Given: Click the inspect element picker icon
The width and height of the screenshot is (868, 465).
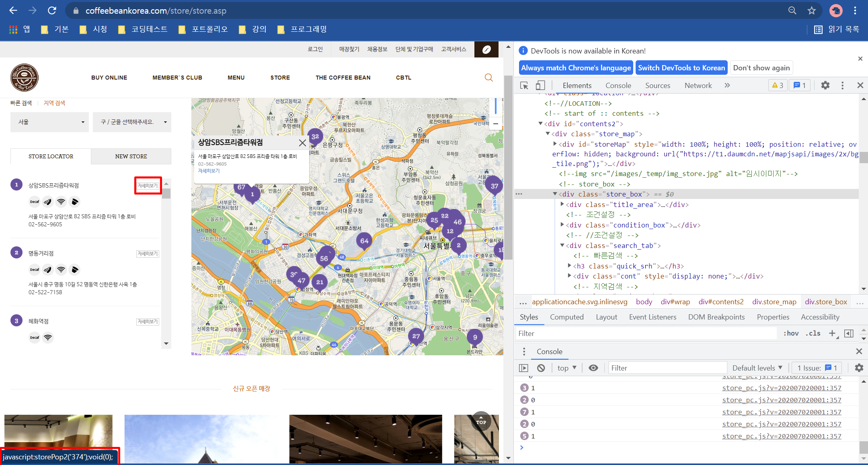Looking at the screenshot, I should point(524,85).
